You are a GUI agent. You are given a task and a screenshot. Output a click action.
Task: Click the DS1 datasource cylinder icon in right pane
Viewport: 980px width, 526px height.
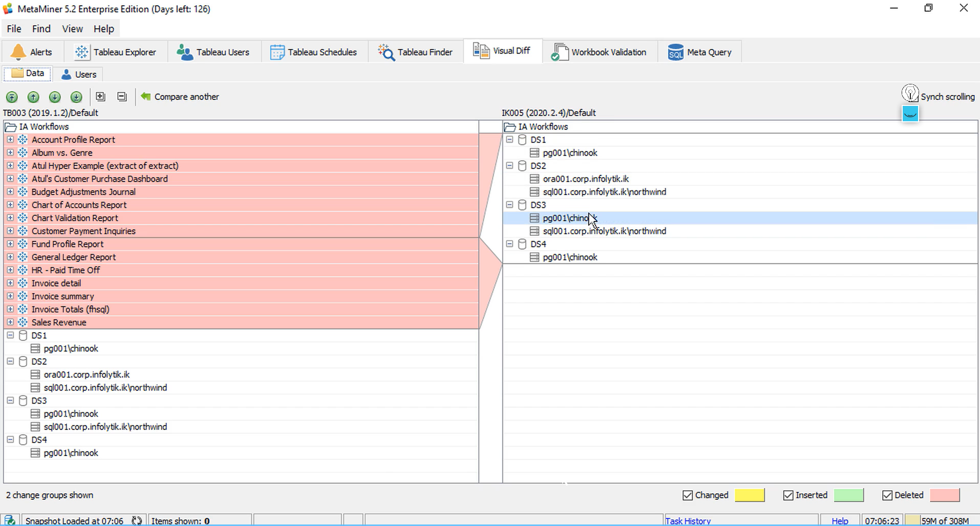522,140
